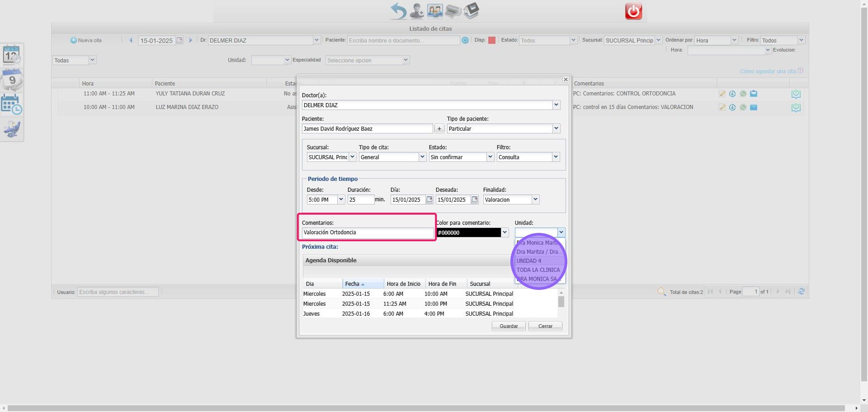
Task: Click the printer icon in top toolbar
Action: [453, 11]
